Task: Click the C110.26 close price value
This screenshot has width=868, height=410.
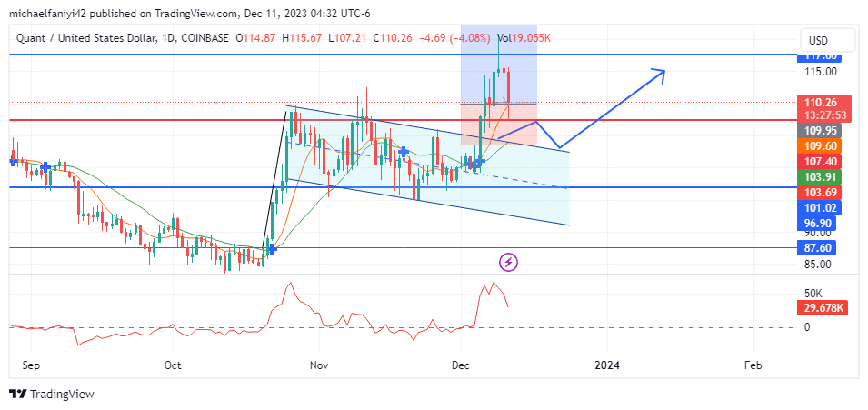Action: pos(392,38)
